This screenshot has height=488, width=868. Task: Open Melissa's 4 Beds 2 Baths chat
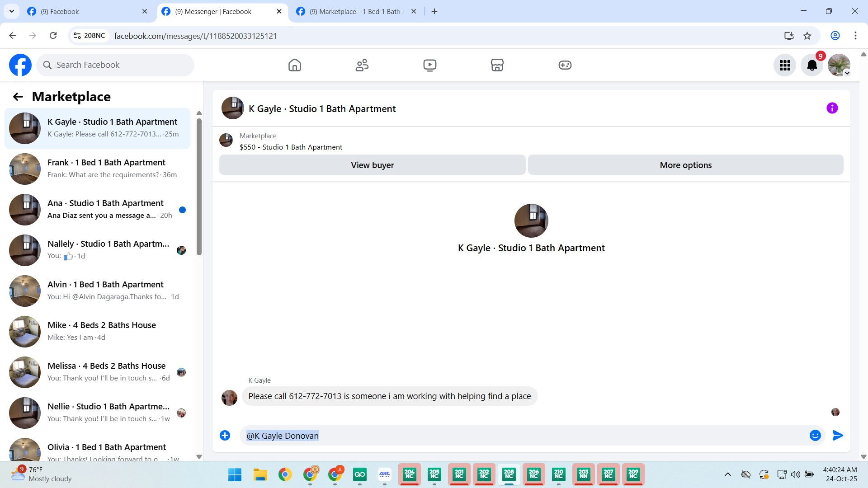tap(97, 372)
